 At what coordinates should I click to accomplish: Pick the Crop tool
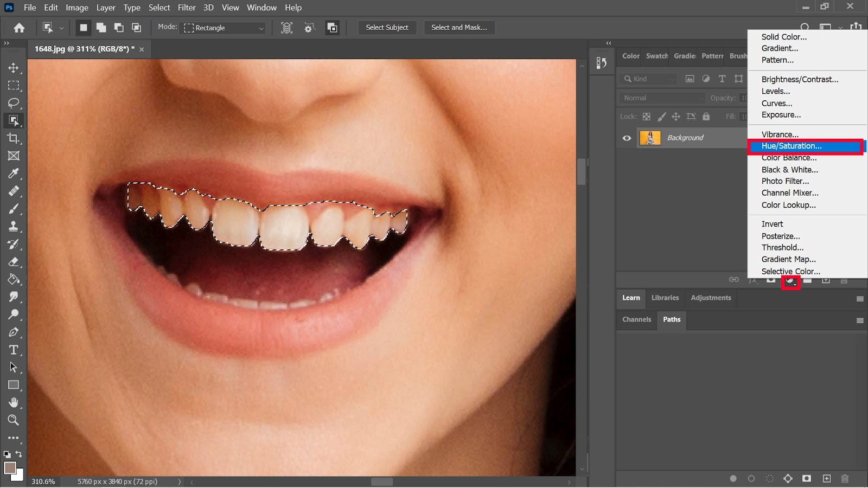[14, 138]
